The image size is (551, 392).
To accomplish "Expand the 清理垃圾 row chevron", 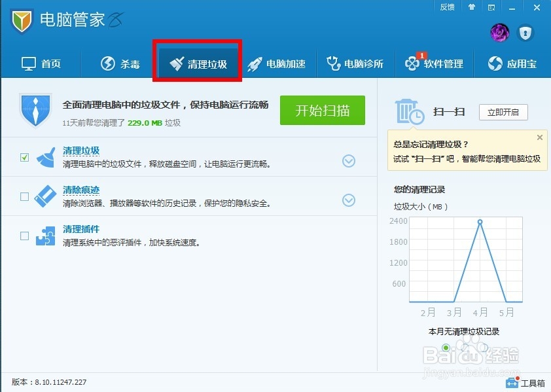I will [349, 161].
